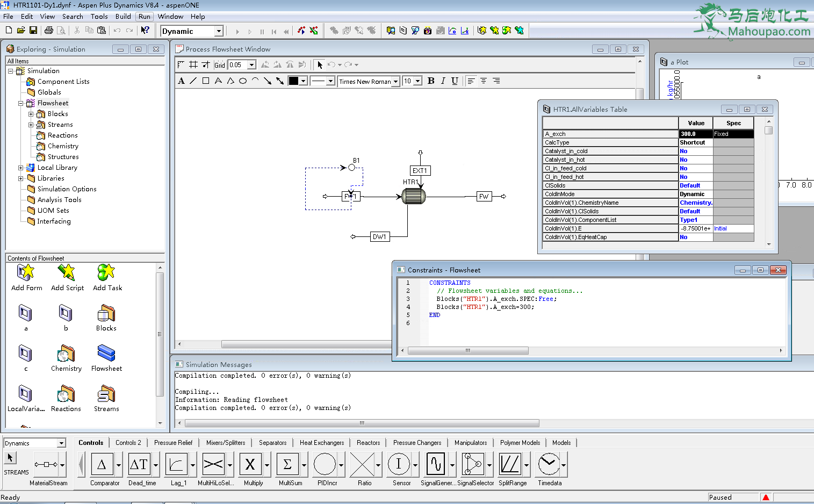Click the Pause run control icon
Viewport: 814px width, 504px height.
click(262, 31)
